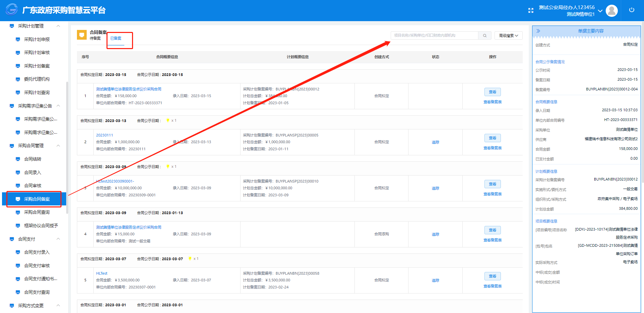Switch to the 待备案 tab

pyautogui.click(x=95, y=39)
